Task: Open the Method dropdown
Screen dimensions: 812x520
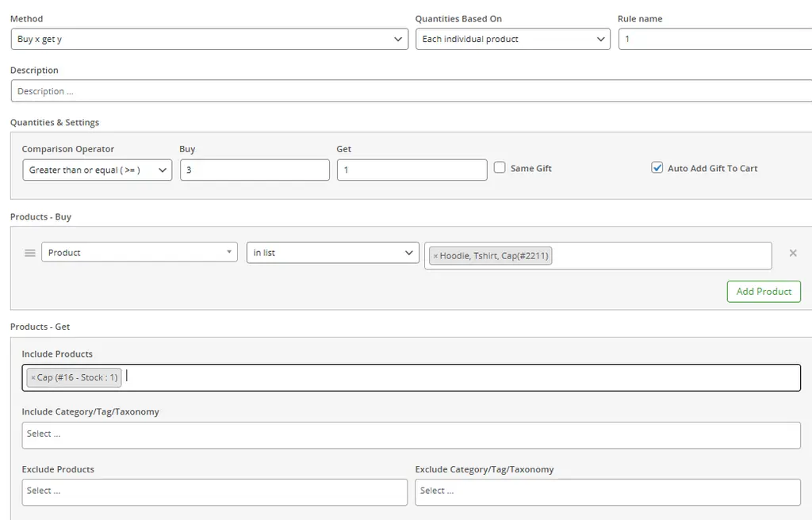Action: 209,39
